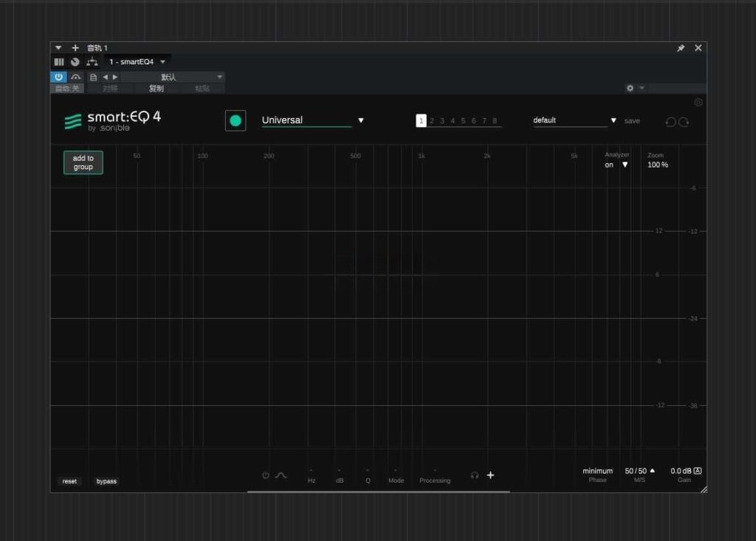Click the 自动: 关 automation button

[67, 89]
